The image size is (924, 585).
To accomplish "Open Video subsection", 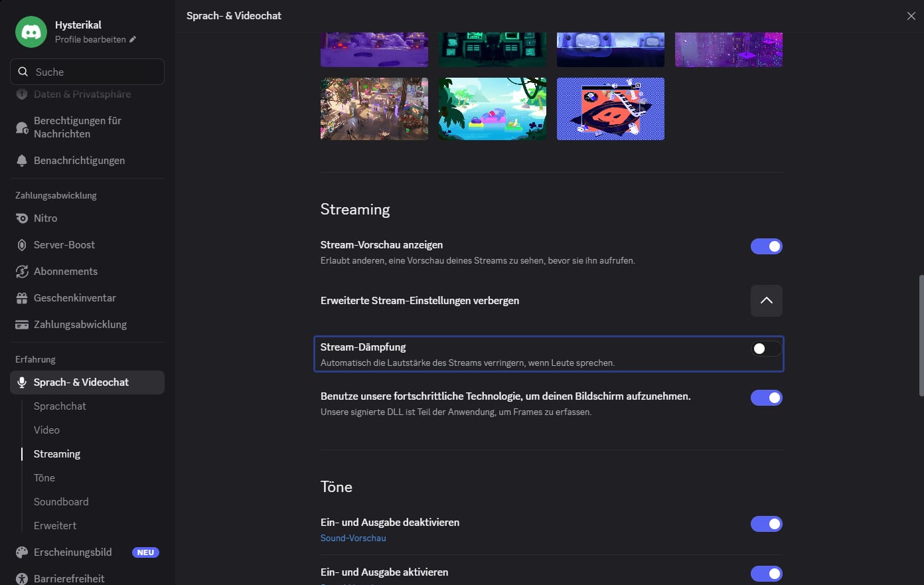I will pyautogui.click(x=46, y=430).
